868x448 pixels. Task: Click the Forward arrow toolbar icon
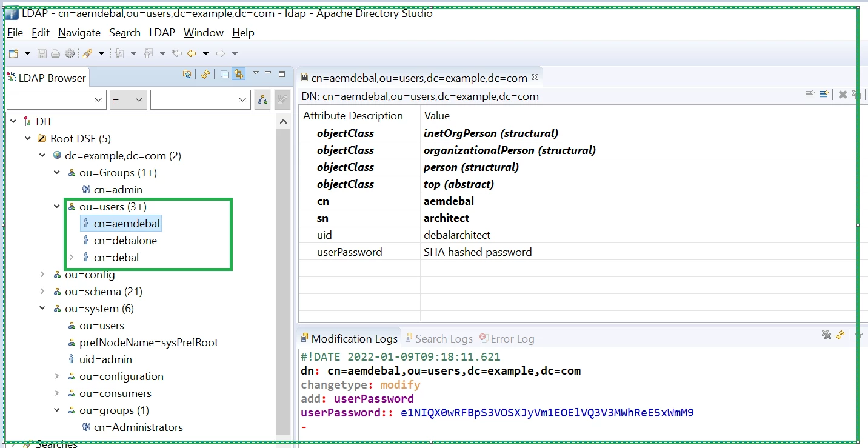pos(221,53)
